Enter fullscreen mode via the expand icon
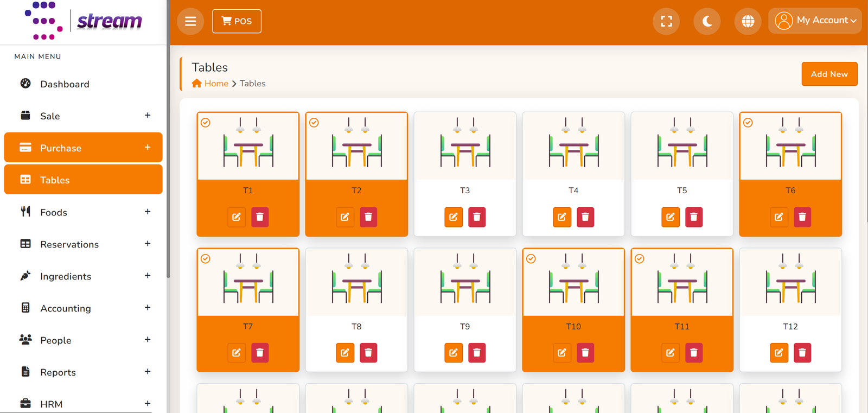The height and width of the screenshot is (413, 868). (x=666, y=21)
